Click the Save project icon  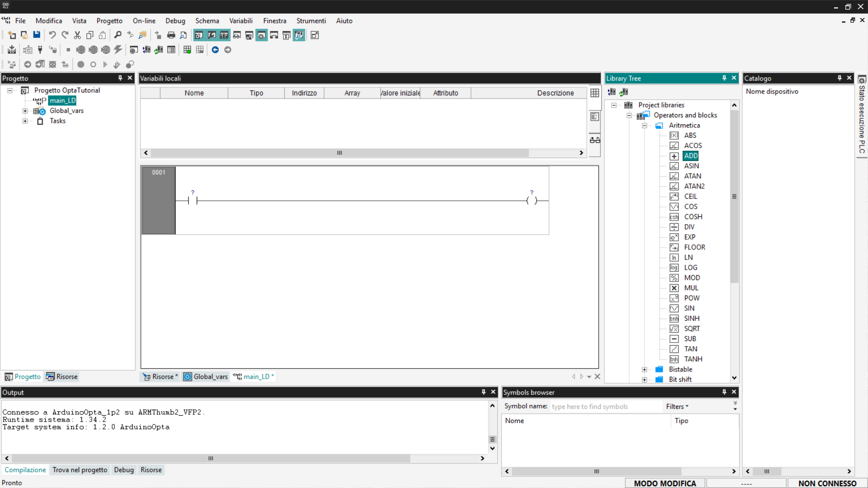click(x=37, y=35)
